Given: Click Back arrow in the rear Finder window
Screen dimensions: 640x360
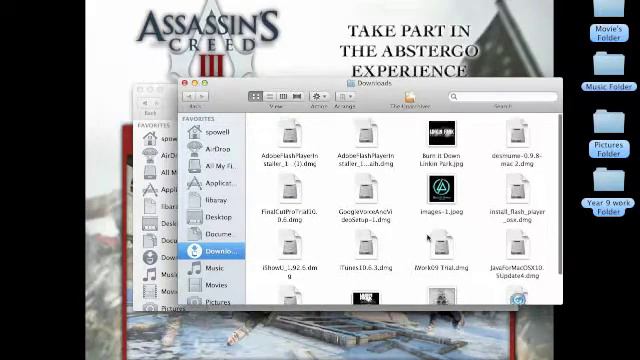Looking at the screenshot, I should coord(145,103).
